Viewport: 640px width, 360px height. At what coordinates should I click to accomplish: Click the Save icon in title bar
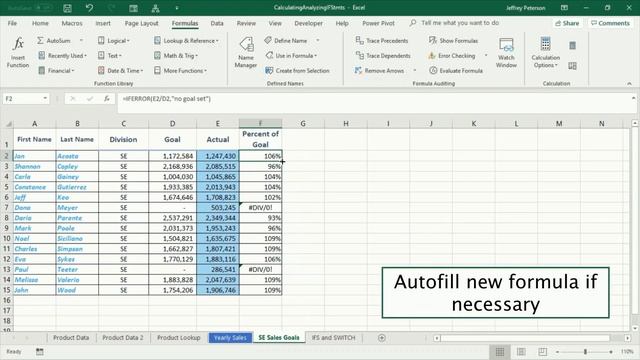point(67,8)
